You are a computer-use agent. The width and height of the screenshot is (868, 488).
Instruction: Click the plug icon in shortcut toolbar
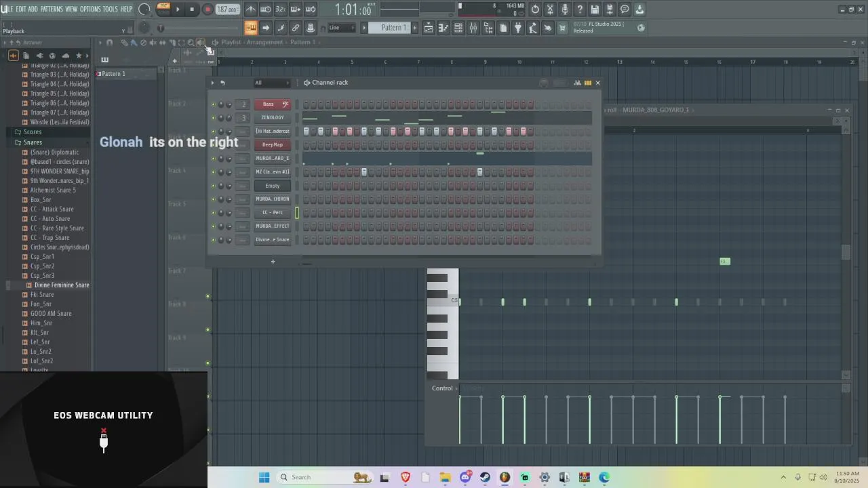point(518,28)
